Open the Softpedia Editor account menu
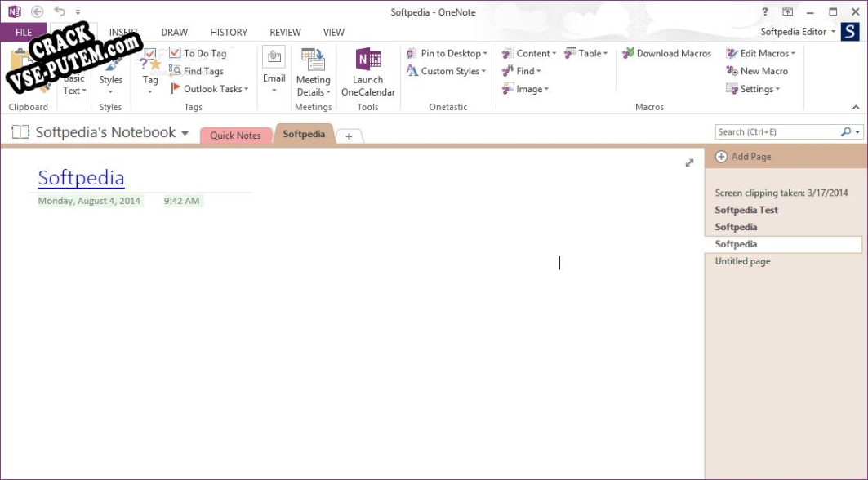The width and height of the screenshot is (868, 480). [798, 32]
